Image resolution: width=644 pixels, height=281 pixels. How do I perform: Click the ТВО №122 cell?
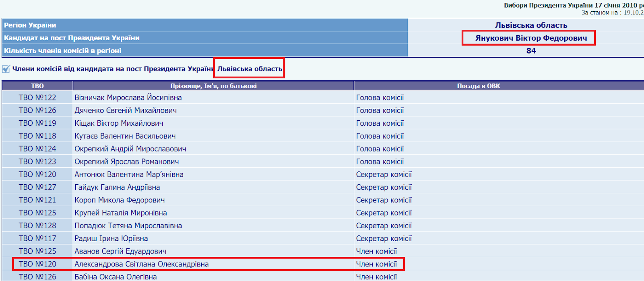[x=37, y=98]
